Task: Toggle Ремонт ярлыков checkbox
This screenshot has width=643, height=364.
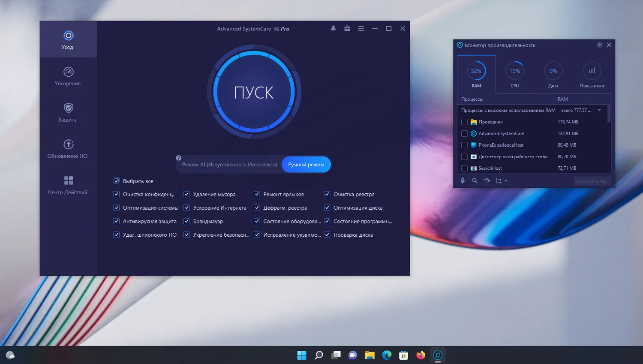Action: pyautogui.click(x=257, y=194)
